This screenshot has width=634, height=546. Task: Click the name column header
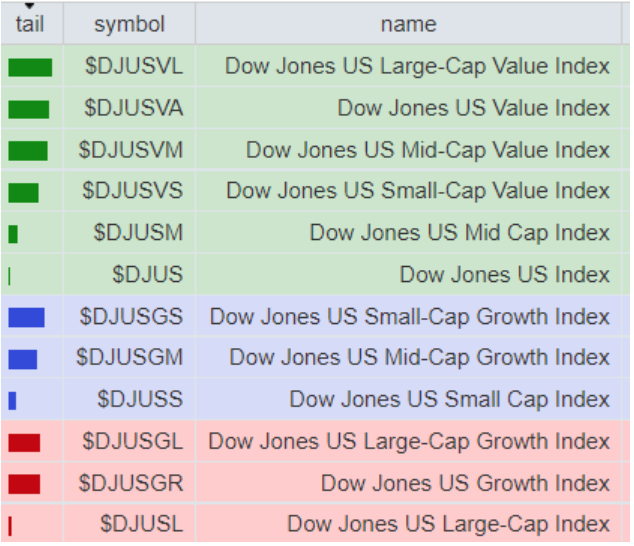(x=408, y=24)
